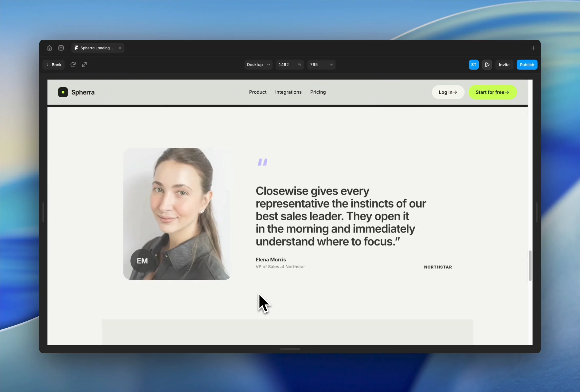The image size is (580, 392).
Task: Open the Integrations nav link
Action: click(288, 92)
